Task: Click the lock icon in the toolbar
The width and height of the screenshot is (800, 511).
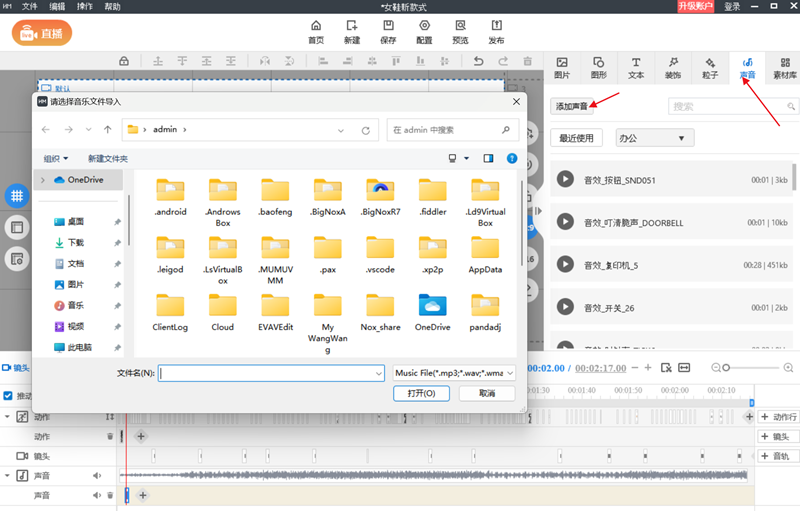Action: [x=124, y=61]
